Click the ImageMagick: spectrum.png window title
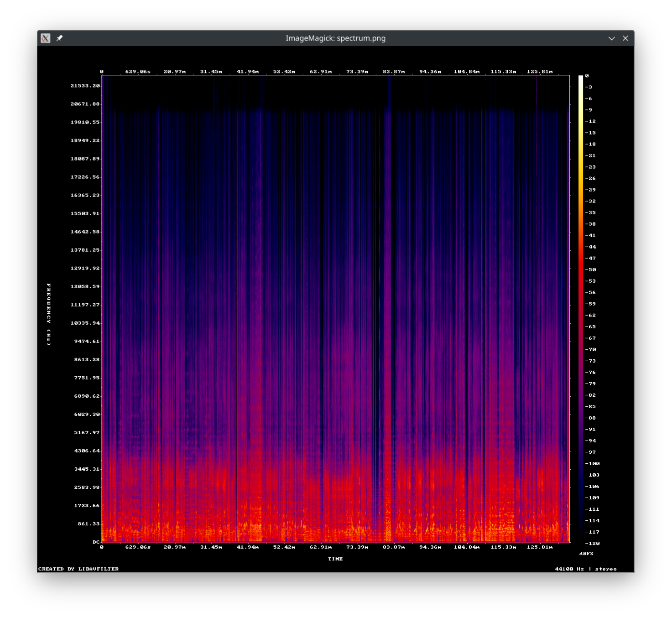This screenshot has width=672, height=617. [335, 38]
